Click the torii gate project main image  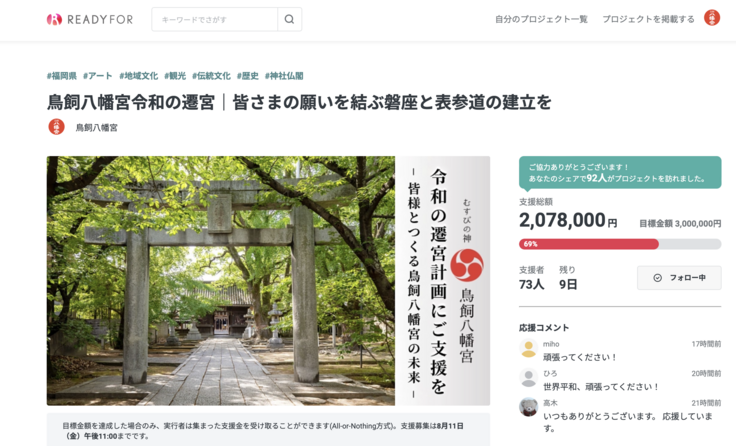pos(268,281)
